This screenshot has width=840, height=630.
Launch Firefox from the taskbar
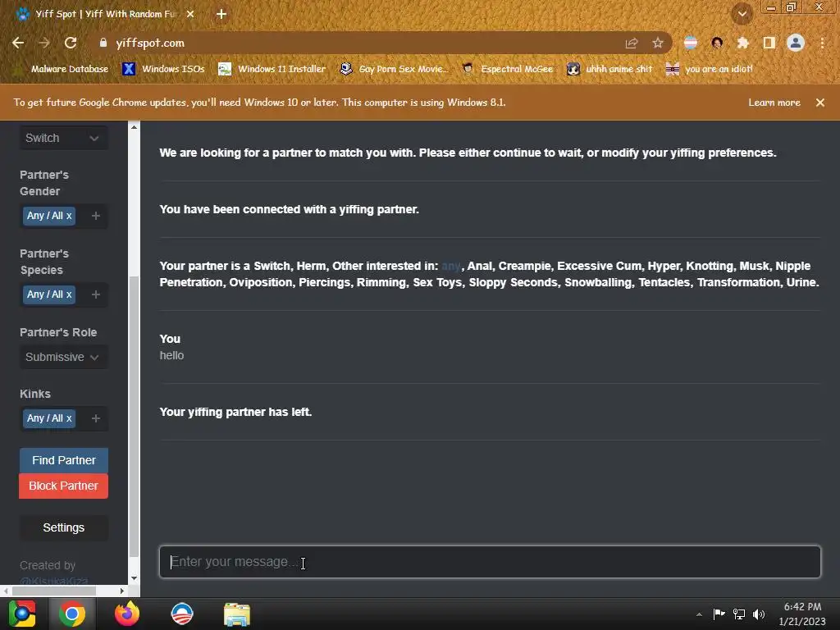coord(127,614)
